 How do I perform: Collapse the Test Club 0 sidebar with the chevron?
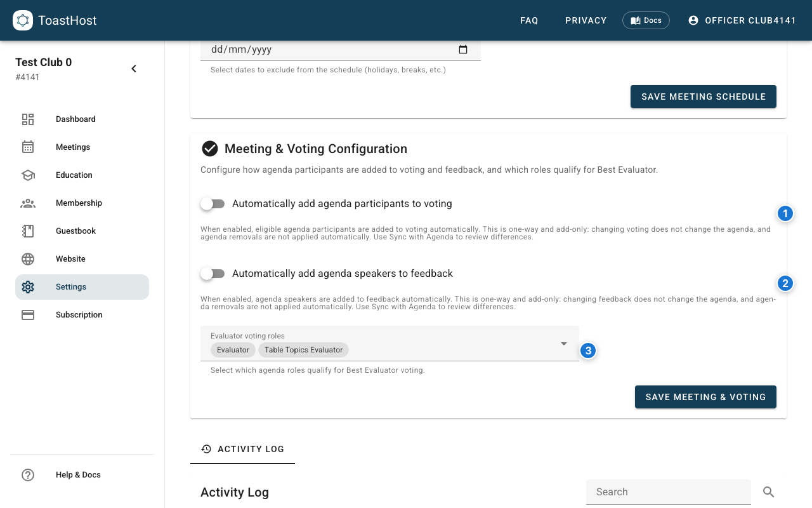click(x=134, y=68)
